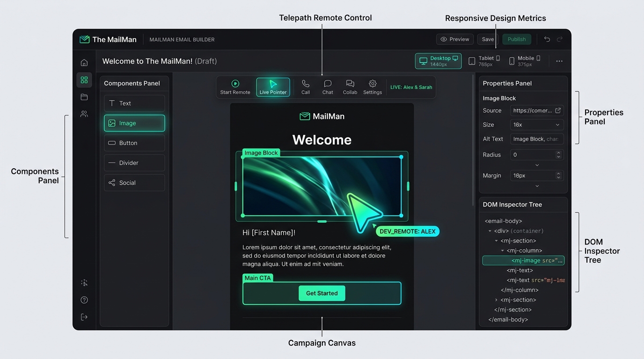Add a Button component
Screen dimensions: 644x359
tap(134, 143)
